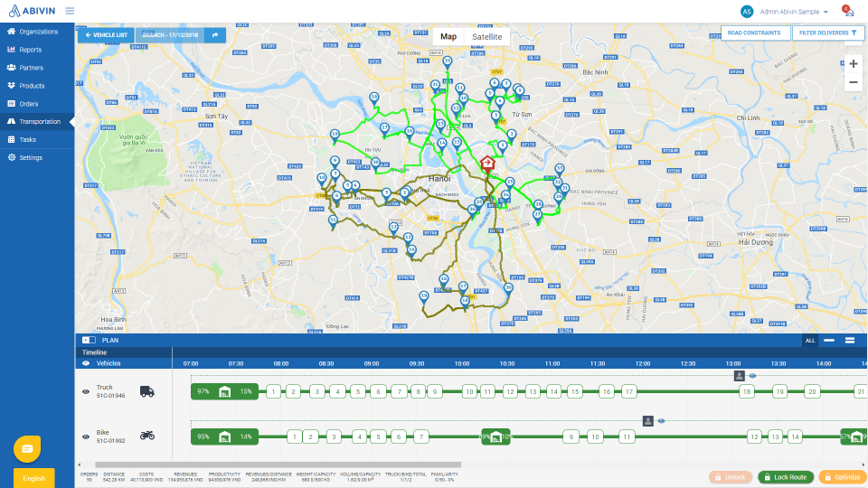The height and width of the screenshot is (488, 868).
Task: Click the Optimize button
Action: (843, 477)
